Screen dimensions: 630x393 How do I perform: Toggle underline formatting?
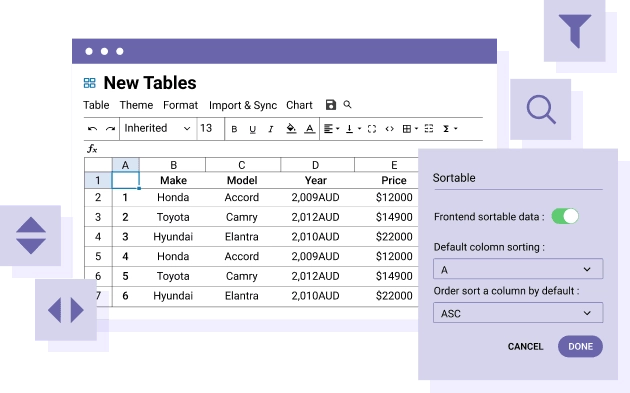click(252, 129)
